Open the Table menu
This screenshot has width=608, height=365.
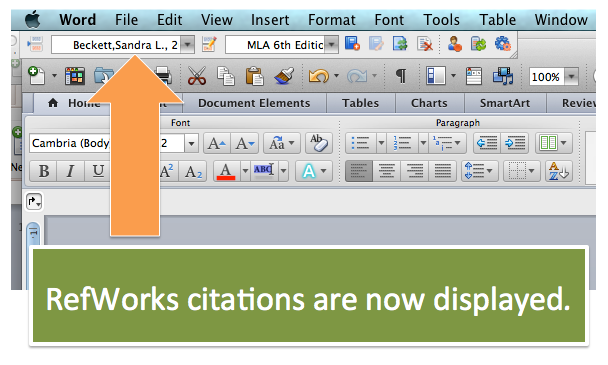pos(497,20)
